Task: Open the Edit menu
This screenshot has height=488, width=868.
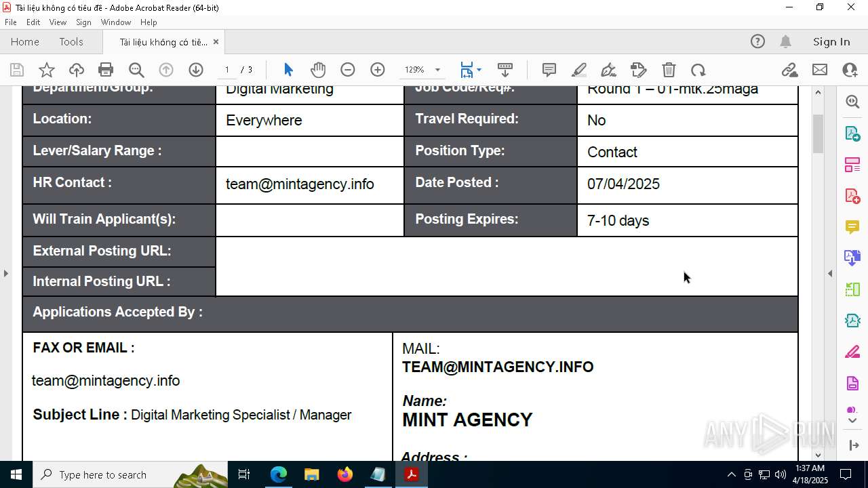Action: 33,22
